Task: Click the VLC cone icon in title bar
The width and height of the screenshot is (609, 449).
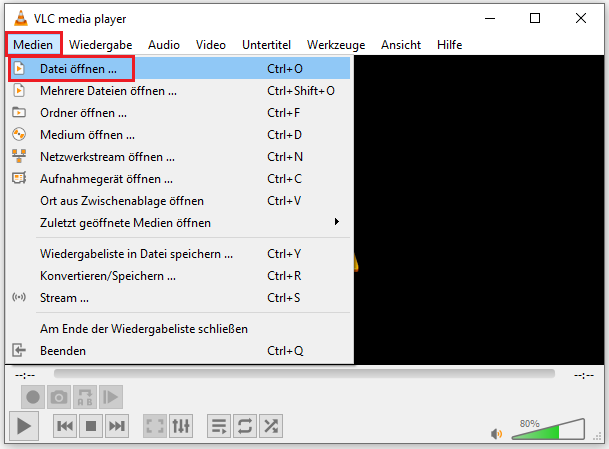Action: tap(21, 18)
